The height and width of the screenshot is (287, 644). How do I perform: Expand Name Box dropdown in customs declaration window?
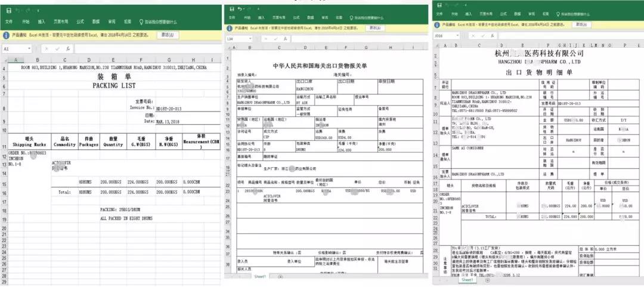(250, 39)
